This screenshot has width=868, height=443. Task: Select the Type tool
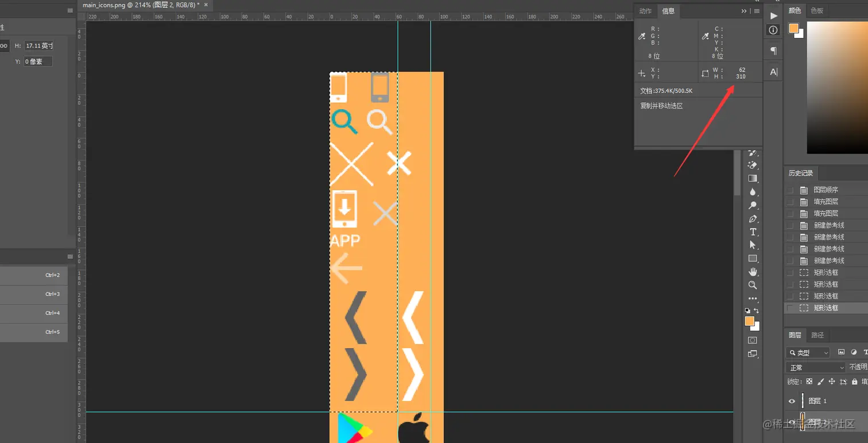pyautogui.click(x=753, y=232)
